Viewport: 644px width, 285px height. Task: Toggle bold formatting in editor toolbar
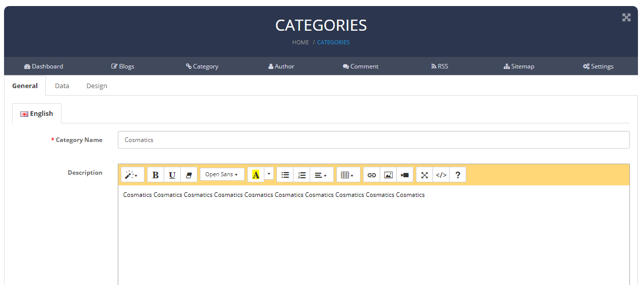(x=156, y=175)
